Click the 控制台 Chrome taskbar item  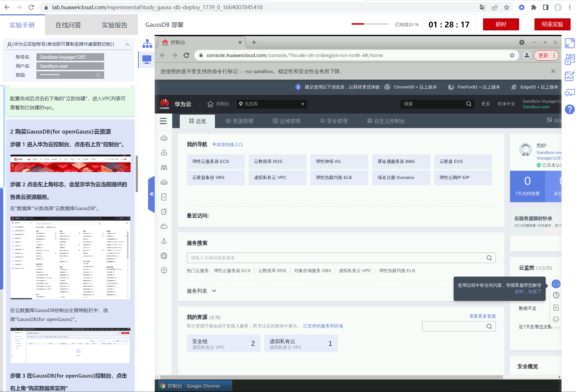pos(195,386)
